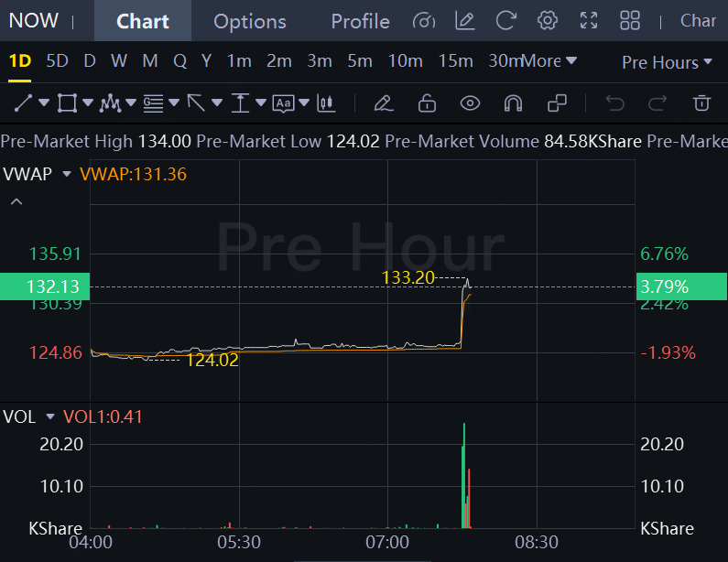Select the wave pattern drawing tool
Screen dimensions: 728x562
(110, 103)
